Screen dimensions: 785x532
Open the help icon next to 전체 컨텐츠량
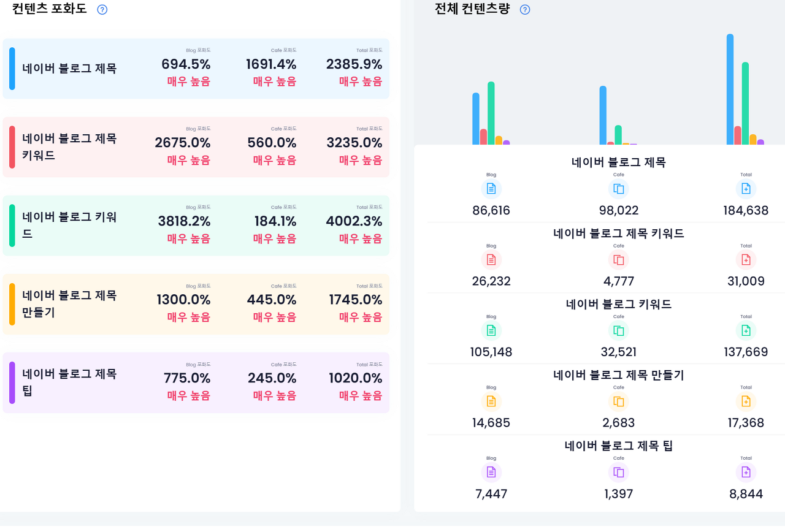click(524, 9)
